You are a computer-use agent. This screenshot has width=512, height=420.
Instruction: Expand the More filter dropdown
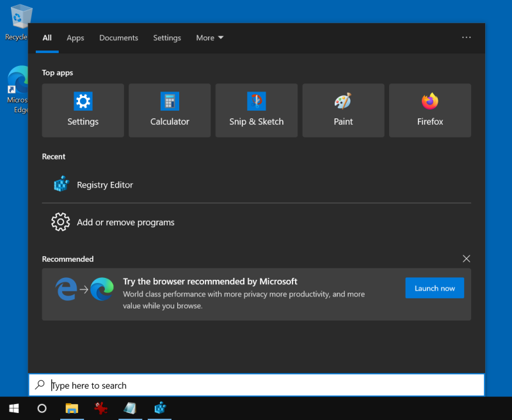[x=209, y=38]
